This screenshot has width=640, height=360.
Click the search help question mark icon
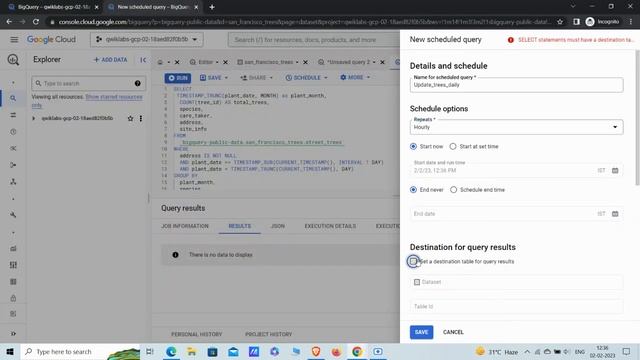pyautogui.click(x=138, y=83)
